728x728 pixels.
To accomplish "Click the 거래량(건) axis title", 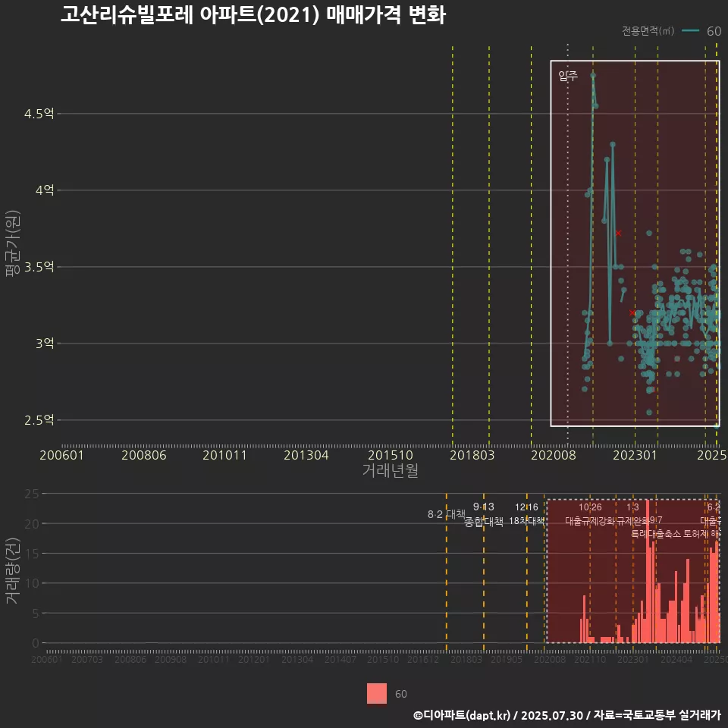I will [x=13, y=570].
